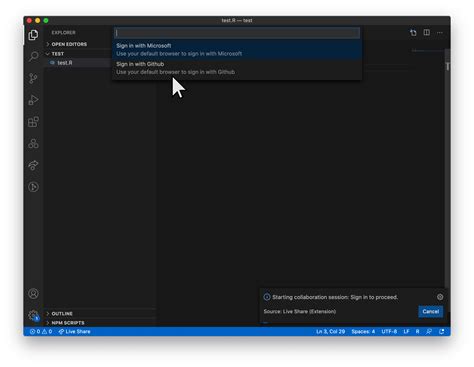The height and width of the screenshot is (367, 474).
Task: Open notifications bell in status bar
Action: (442, 332)
